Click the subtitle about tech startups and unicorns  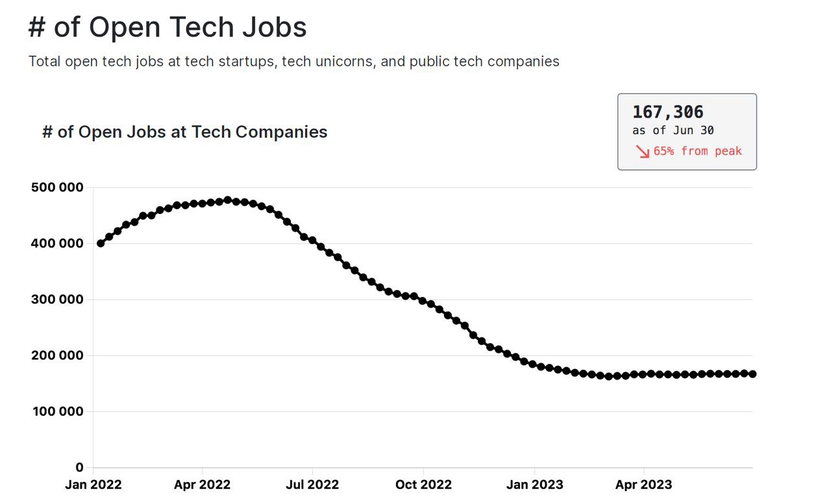tap(294, 62)
